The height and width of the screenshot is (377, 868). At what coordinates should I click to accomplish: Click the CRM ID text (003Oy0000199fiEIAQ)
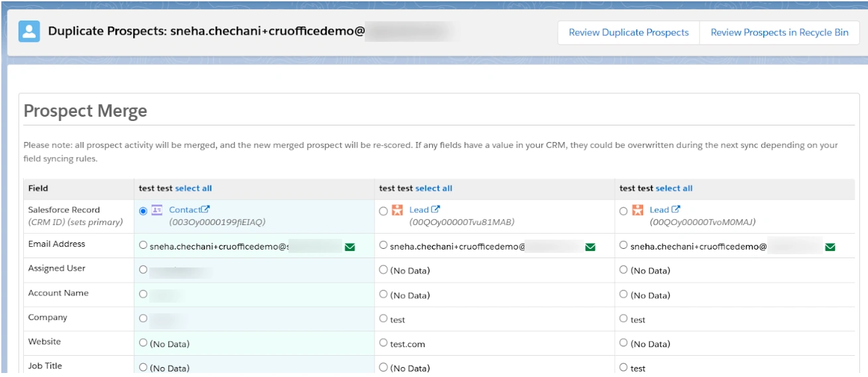point(217,222)
